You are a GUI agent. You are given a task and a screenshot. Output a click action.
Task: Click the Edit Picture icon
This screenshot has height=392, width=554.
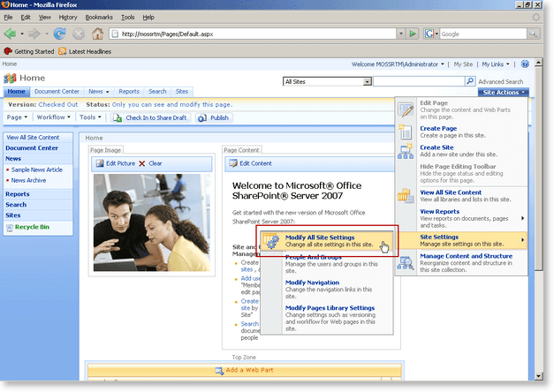point(100,163)
